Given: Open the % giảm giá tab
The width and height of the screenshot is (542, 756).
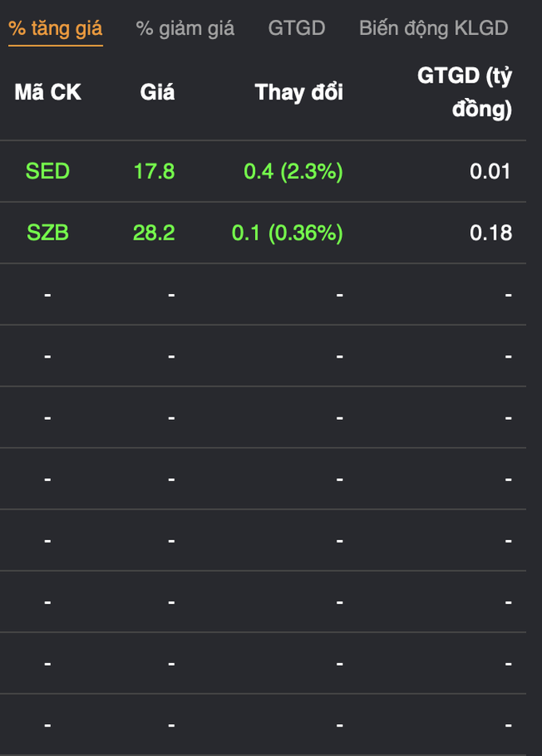Looking at the screenshot, I should coord(185,29).
